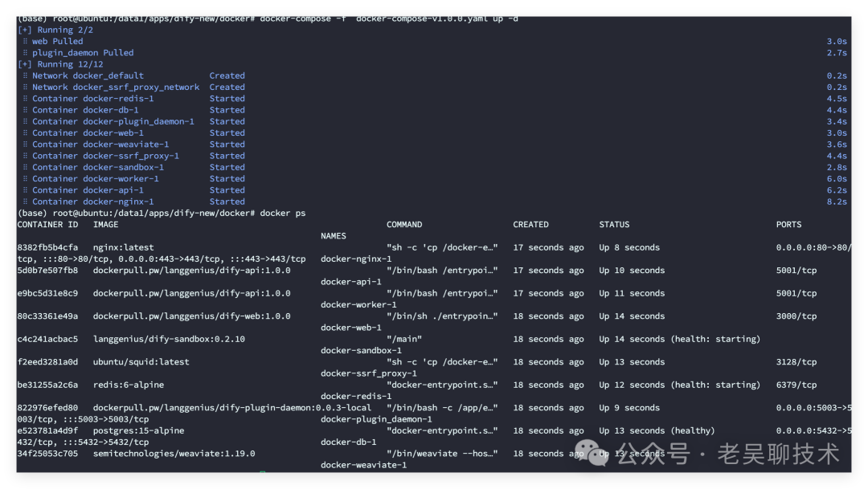Screen dimensions: 868x489
Task: Click the 'STATUS' column header
Action: tap(615, 225)
